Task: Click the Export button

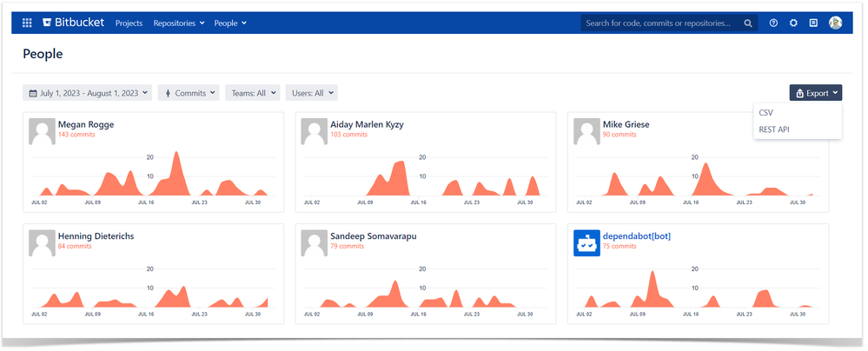Action: click(816, 93)
